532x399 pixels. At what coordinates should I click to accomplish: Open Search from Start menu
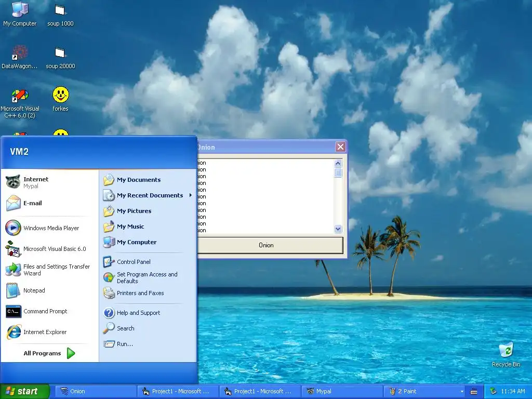click(x=148, y=328)
